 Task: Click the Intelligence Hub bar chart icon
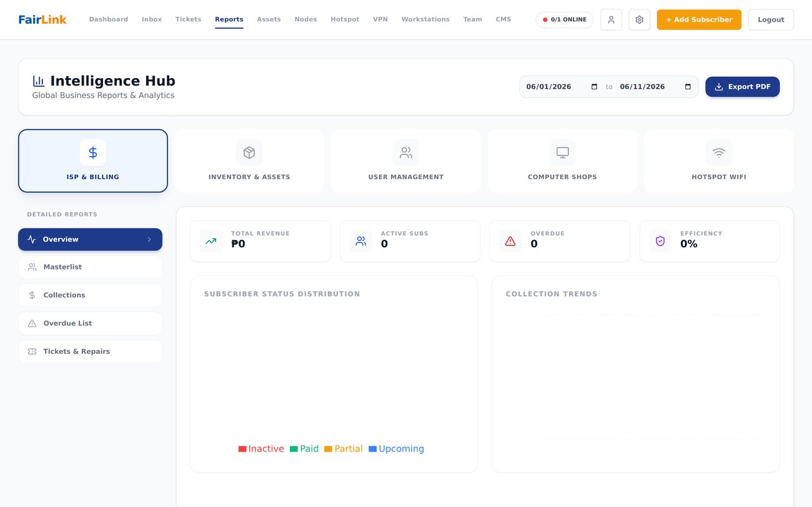39,81
